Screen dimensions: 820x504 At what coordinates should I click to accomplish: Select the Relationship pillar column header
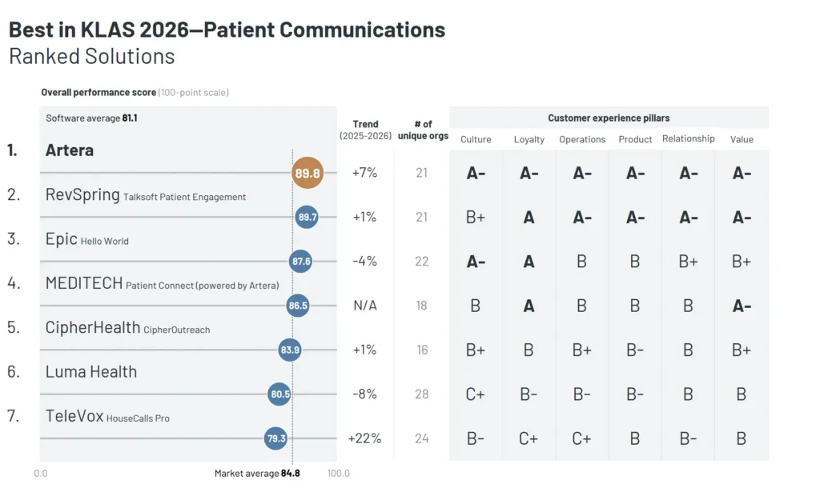click(x=688, y=138)
